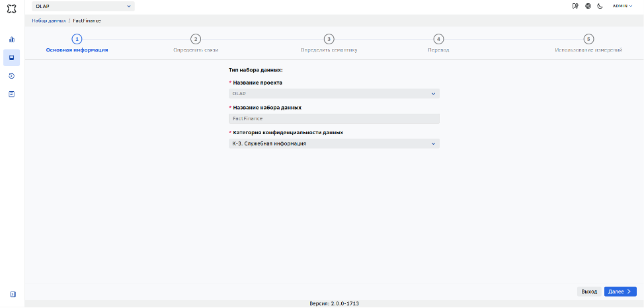This screenshot has height=308, width=644.
Task: Open Категория конфиденциальности данных dropdown
Action: click(334, 143)
